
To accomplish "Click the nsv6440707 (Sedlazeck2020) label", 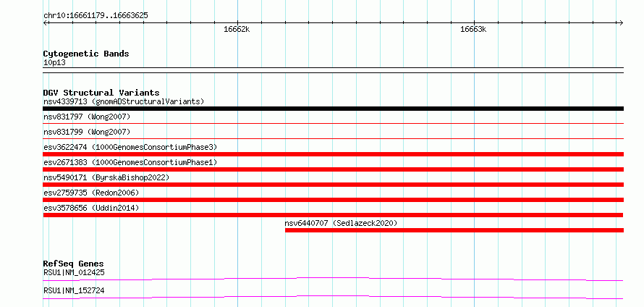I will pos(341,224).
